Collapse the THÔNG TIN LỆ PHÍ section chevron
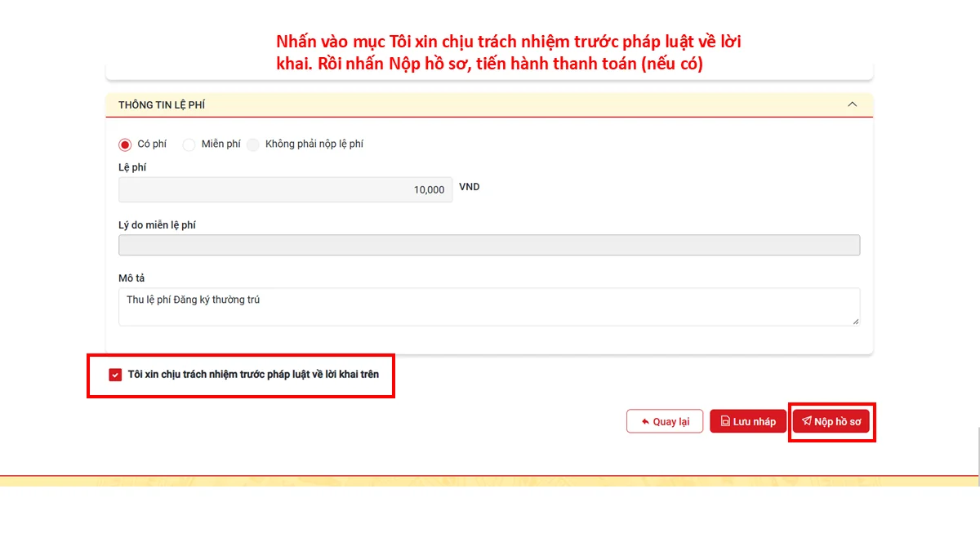980x551 pixels. pos(853,104)
